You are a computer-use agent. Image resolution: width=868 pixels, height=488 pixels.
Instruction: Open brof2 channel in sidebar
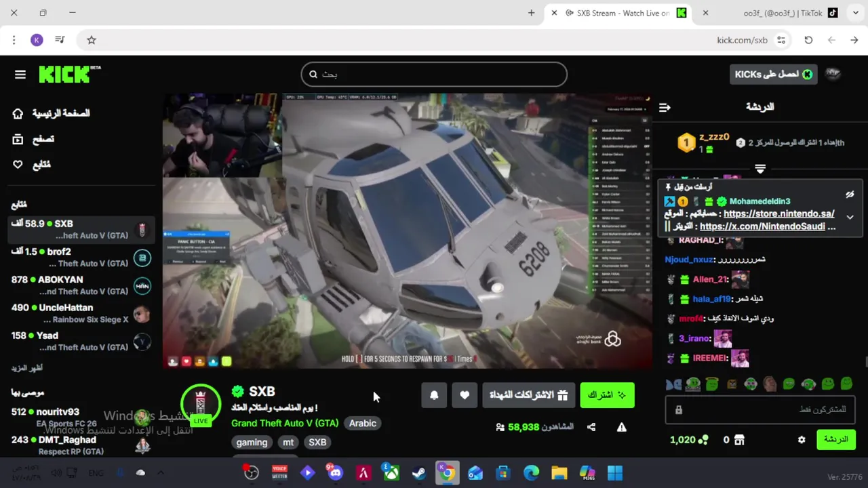[81, 258]
